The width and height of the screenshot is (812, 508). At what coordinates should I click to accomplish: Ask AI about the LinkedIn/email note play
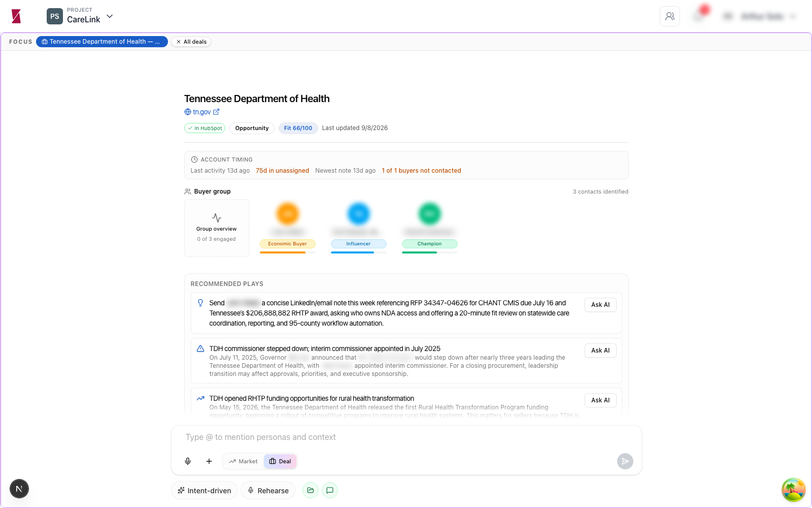pos(600,305)
